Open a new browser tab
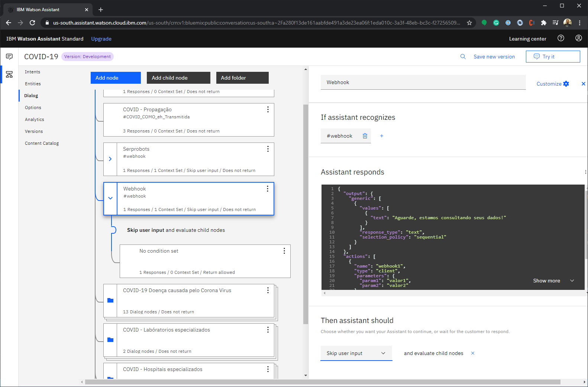This screenshot has height=387, width=588. tap(101, 10)
